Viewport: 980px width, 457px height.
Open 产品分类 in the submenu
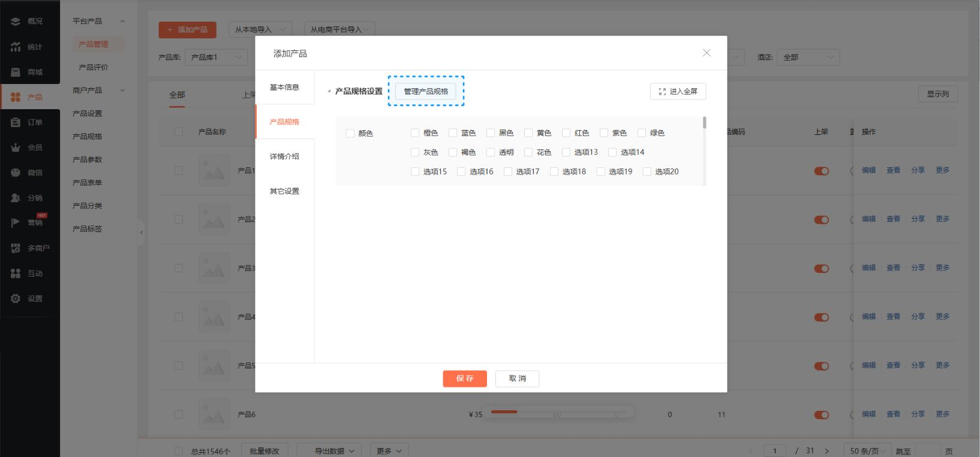[x=88, y=206]
